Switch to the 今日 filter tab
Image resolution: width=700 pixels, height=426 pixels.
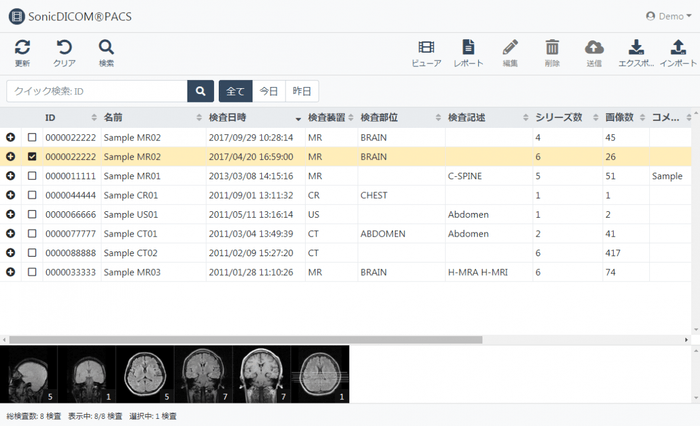click(x=268, y=91)
